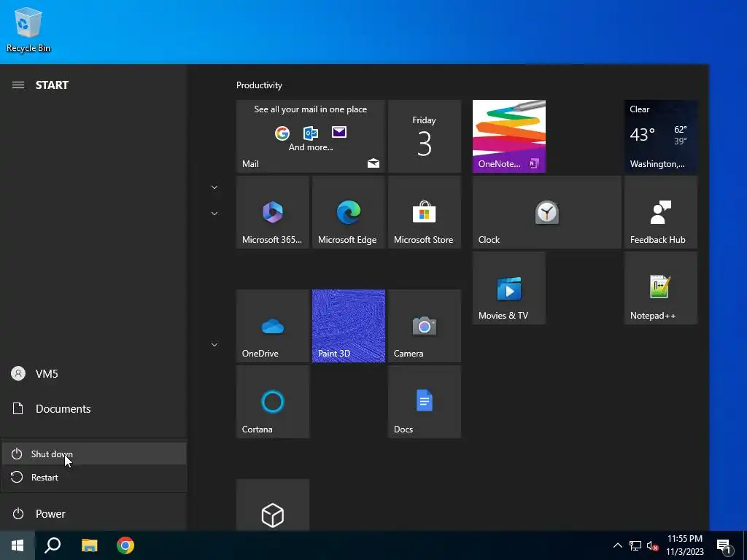Open the Microsoft Store tile
The width and height of the screenshot is (747, 560).
coord(425,212)
